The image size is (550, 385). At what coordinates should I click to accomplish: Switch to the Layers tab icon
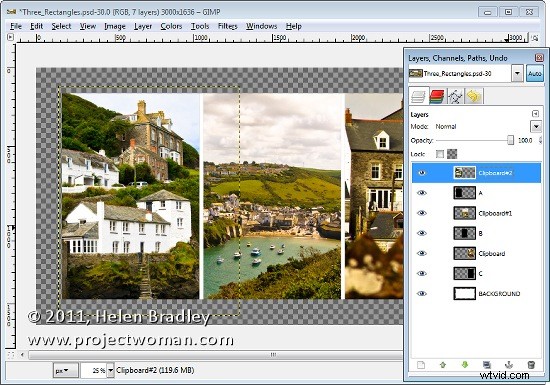(418, 96)
